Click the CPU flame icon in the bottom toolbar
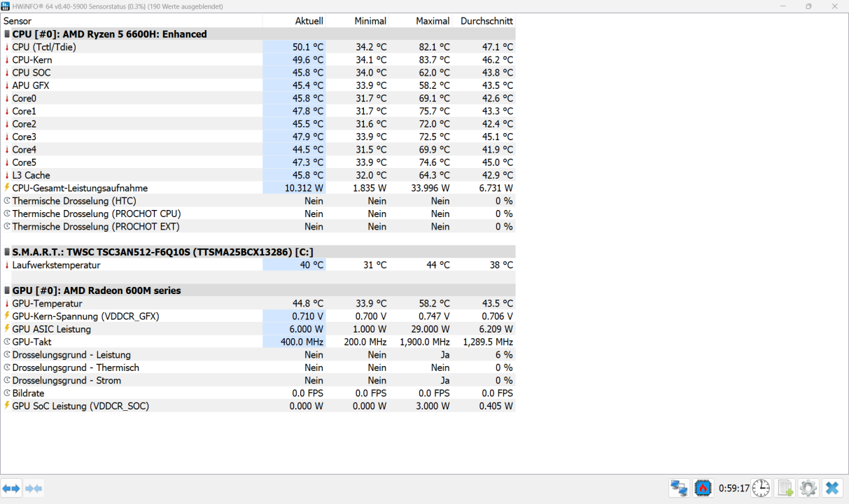 [702, 488]
